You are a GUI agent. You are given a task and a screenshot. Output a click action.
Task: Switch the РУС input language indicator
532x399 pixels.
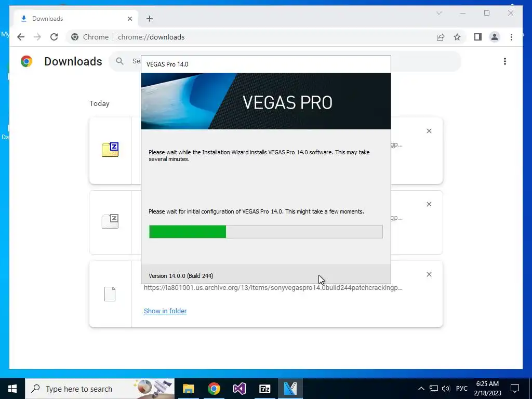[462, 389]
